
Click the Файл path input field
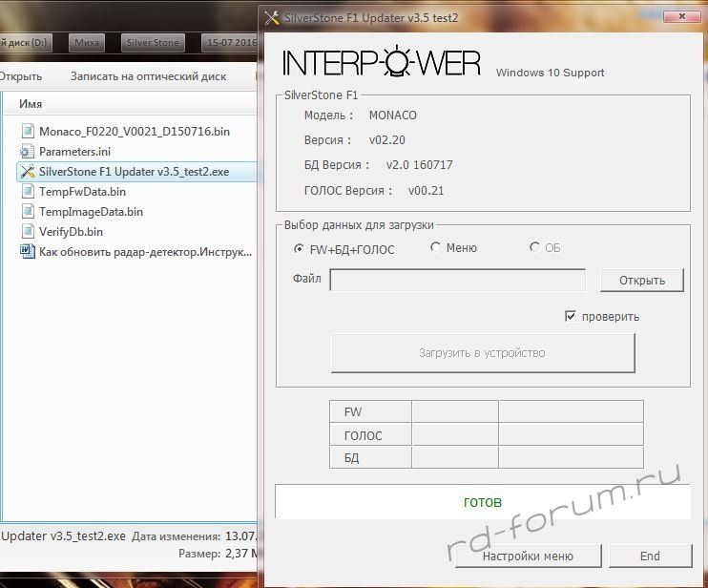(457, 280)
